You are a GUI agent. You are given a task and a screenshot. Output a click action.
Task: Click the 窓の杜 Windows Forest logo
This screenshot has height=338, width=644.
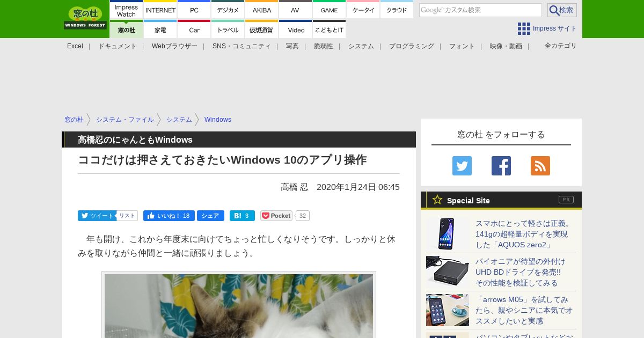(85, 18)
